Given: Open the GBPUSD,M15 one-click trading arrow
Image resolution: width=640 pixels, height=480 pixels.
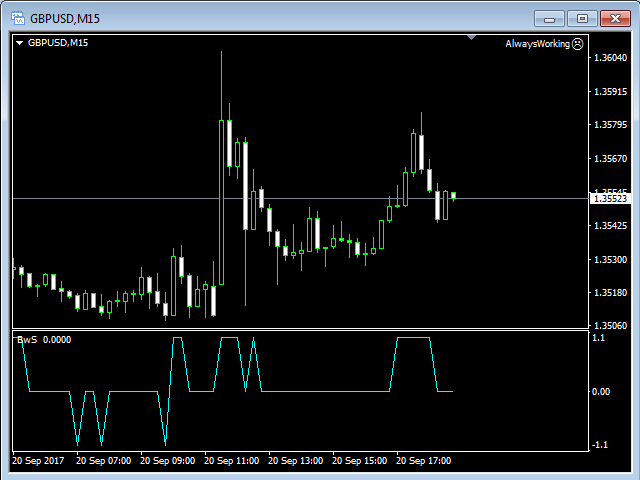Looking at the screenshot, I should click(20, 43).
